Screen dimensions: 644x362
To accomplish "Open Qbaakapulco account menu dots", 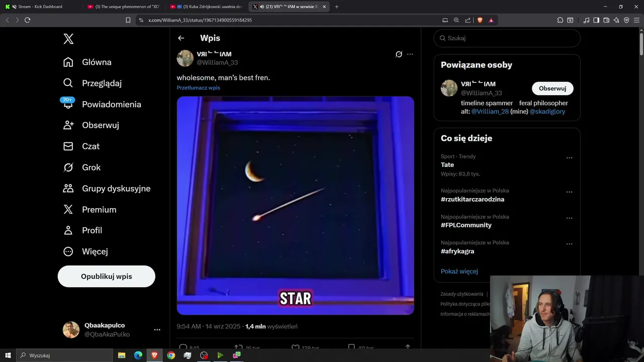I will coord(157,330).
